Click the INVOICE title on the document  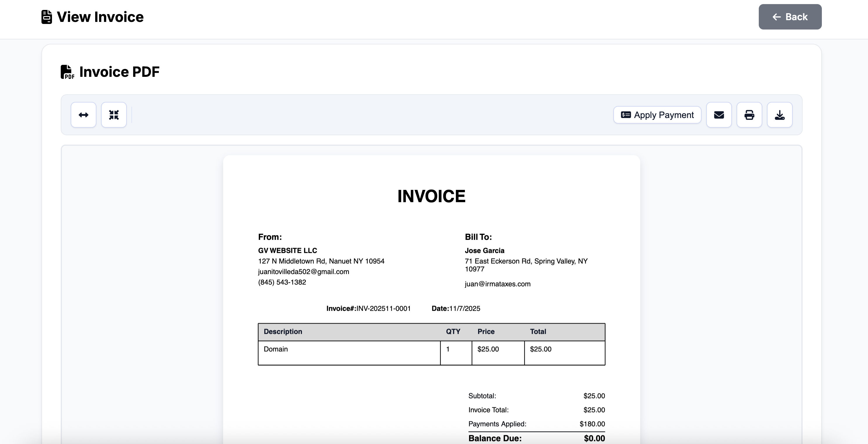click(x=431, y=196)
